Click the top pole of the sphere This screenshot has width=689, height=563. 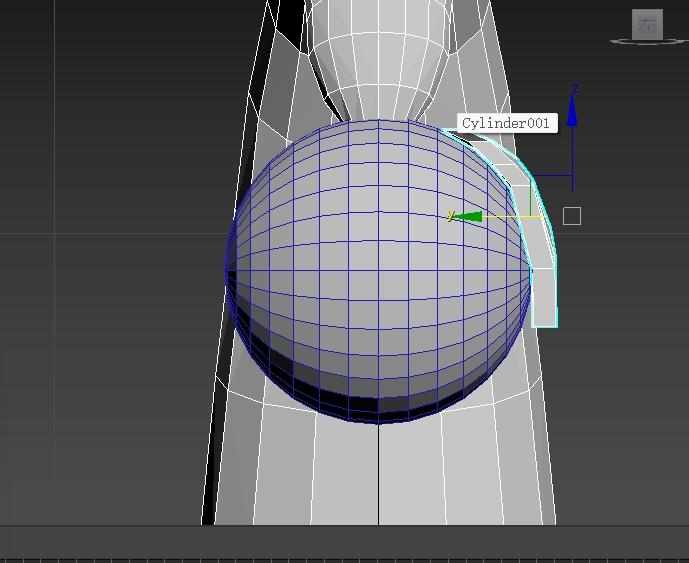[378, 123]
